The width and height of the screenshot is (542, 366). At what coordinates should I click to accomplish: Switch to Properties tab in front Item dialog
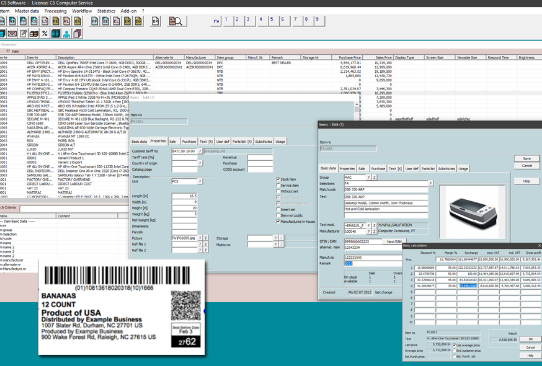pyautogui.click(x=347, y=168)
